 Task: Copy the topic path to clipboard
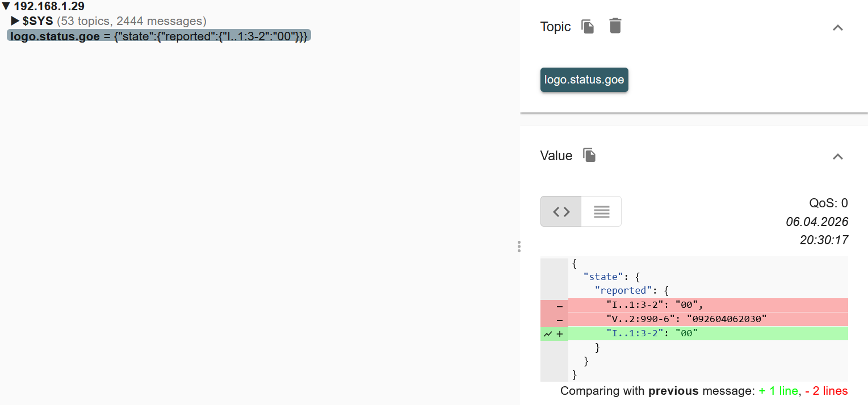(588, 27)
